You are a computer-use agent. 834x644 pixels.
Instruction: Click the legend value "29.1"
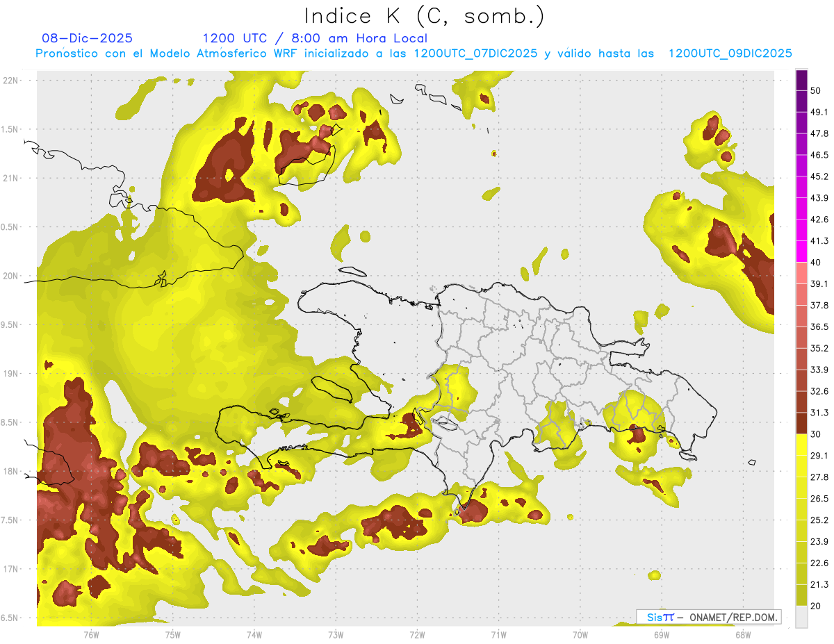(x=819, y=456)
